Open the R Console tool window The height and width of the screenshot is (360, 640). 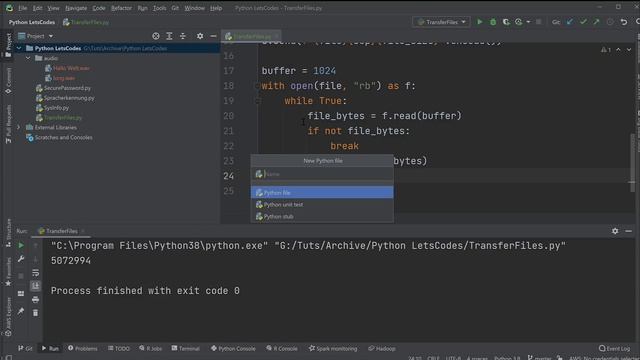point(282,348)
